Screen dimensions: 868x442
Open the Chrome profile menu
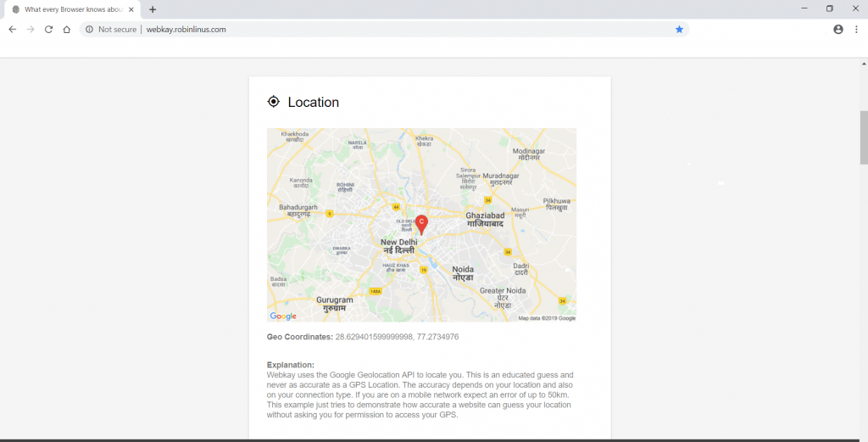(x=838, y=30)
